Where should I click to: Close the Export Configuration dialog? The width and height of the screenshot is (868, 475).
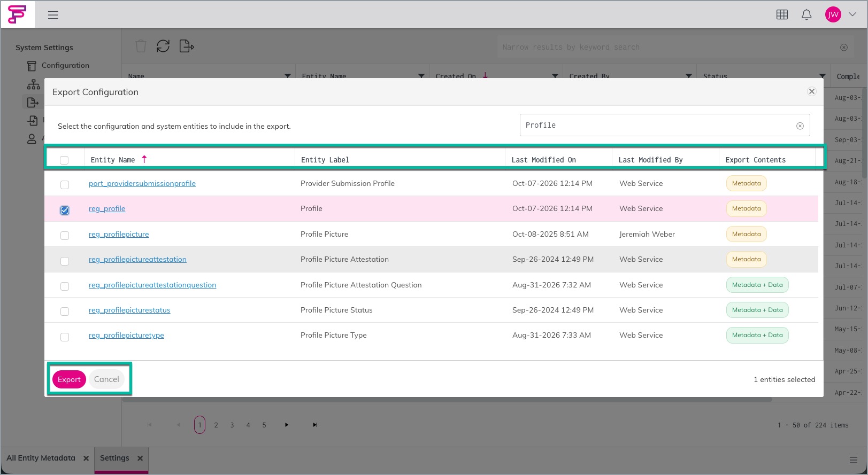(x=812, y=91)
